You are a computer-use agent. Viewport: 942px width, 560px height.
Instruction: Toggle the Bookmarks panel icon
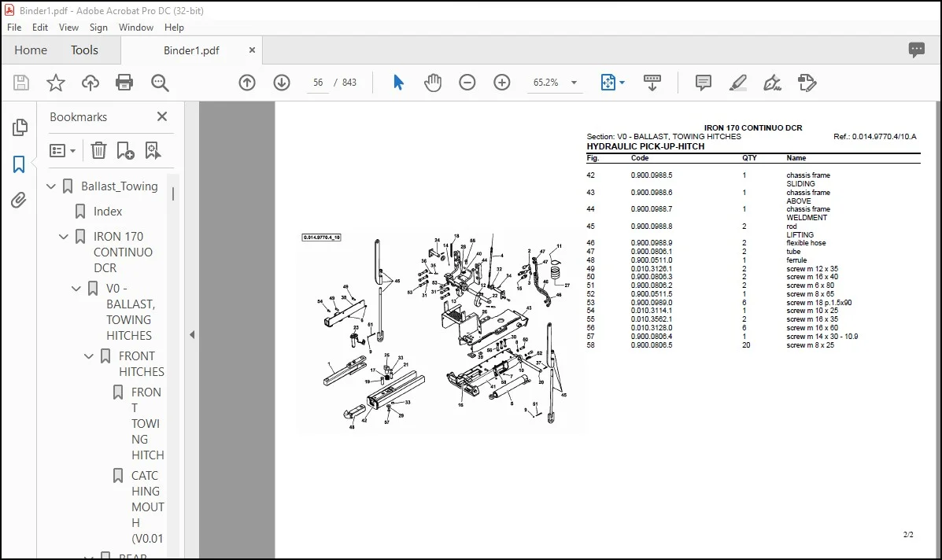(19, 164)
